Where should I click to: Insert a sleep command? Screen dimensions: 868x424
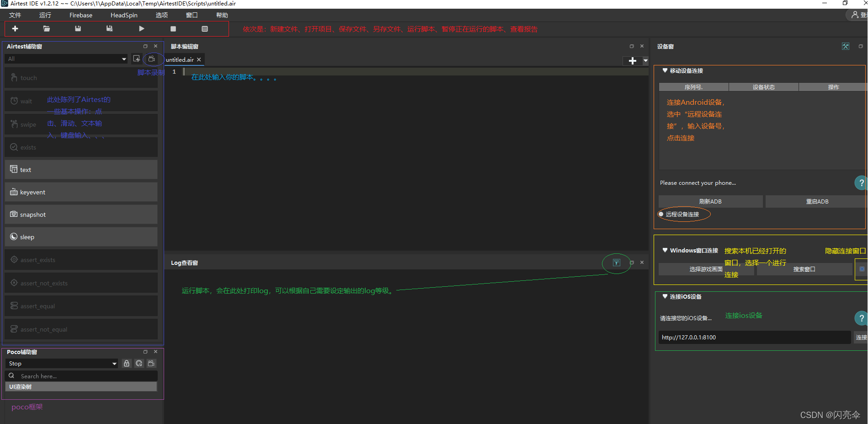pos(81,237)
